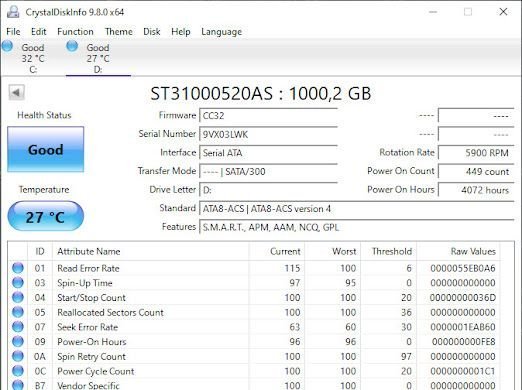Click the Interface field Serial ATA

coord(268,153)
